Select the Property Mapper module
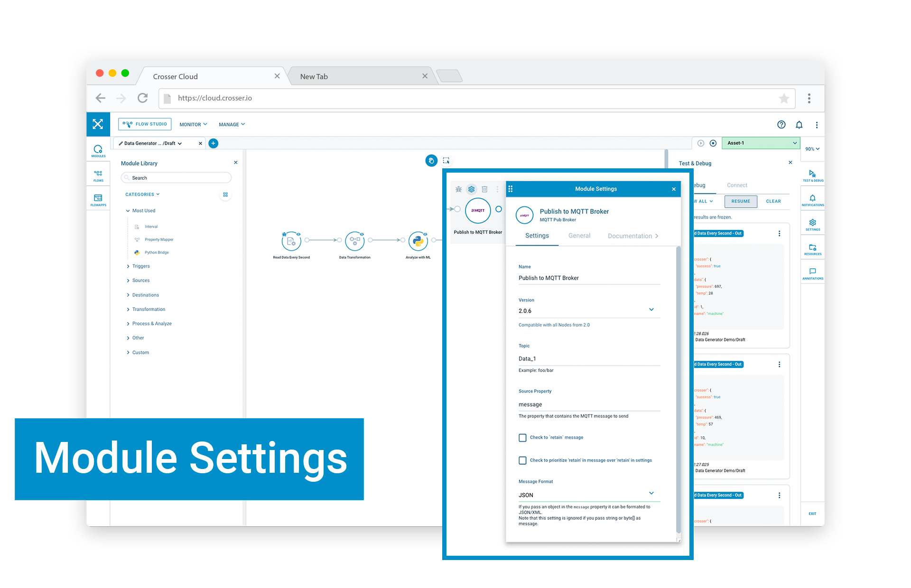Image resolution: width=911 pixels, height=588 pixels. coord(154,239)
